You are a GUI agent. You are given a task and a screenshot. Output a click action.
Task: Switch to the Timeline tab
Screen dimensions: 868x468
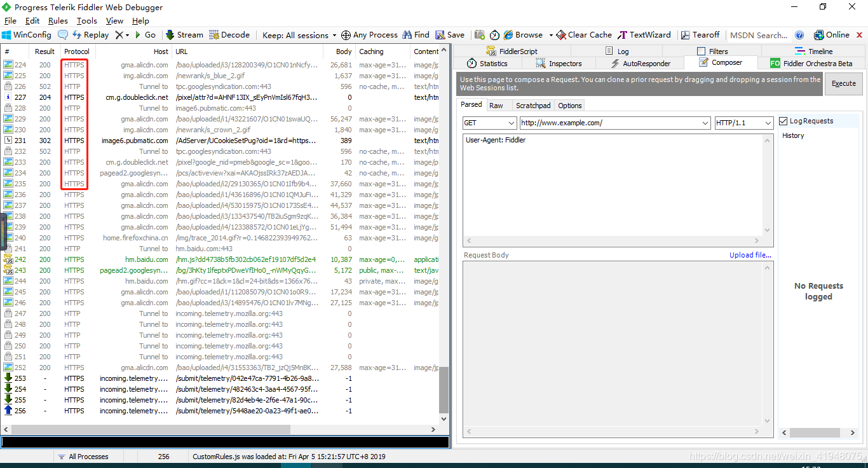pos(813,52)
